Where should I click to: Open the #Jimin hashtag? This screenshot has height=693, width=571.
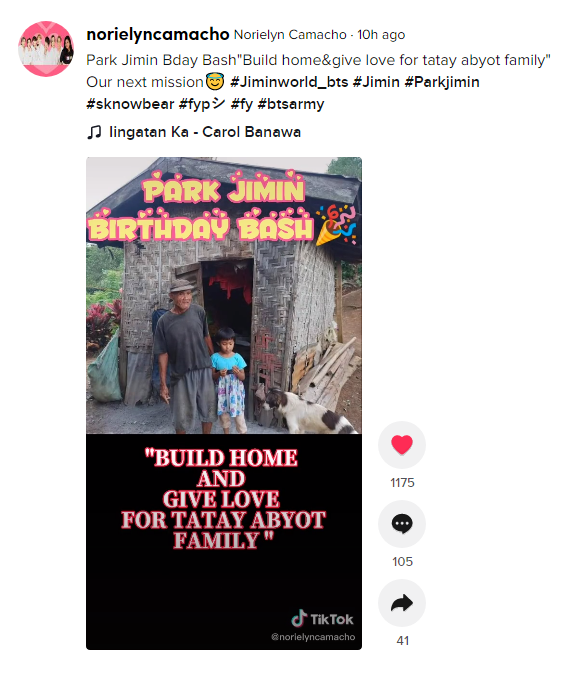point(376,82)
